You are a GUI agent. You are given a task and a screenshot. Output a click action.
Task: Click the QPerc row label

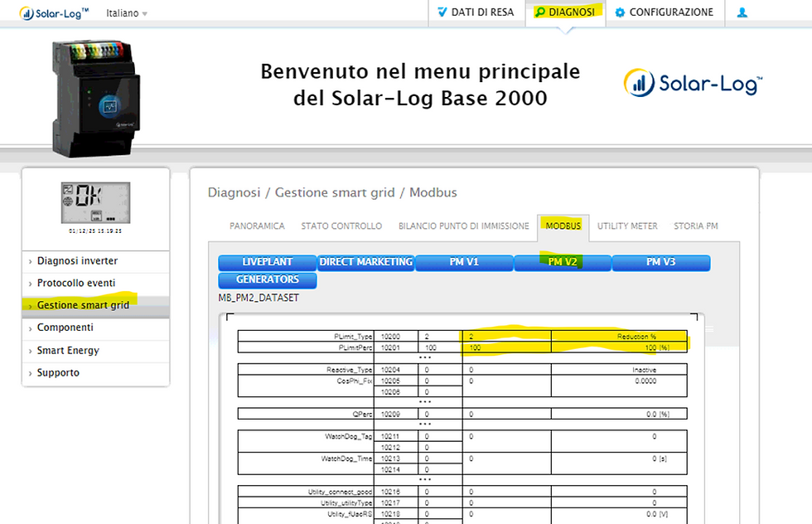(362, 414)
